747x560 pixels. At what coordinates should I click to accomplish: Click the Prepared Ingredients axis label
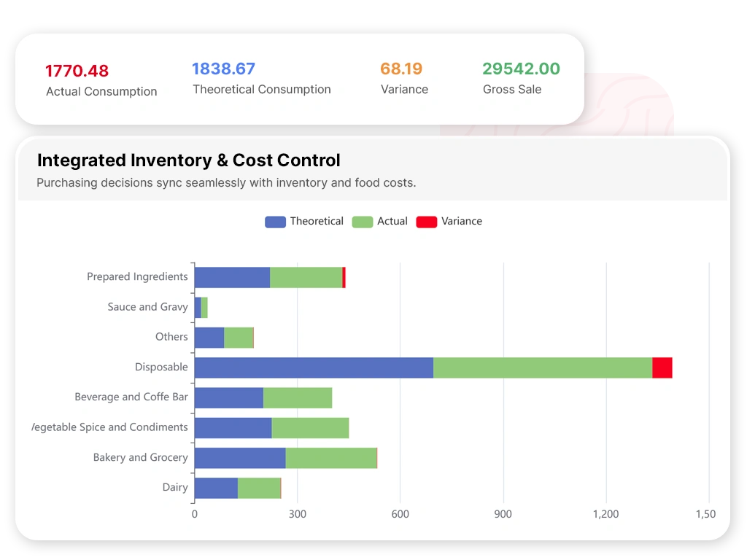point(137,276)
